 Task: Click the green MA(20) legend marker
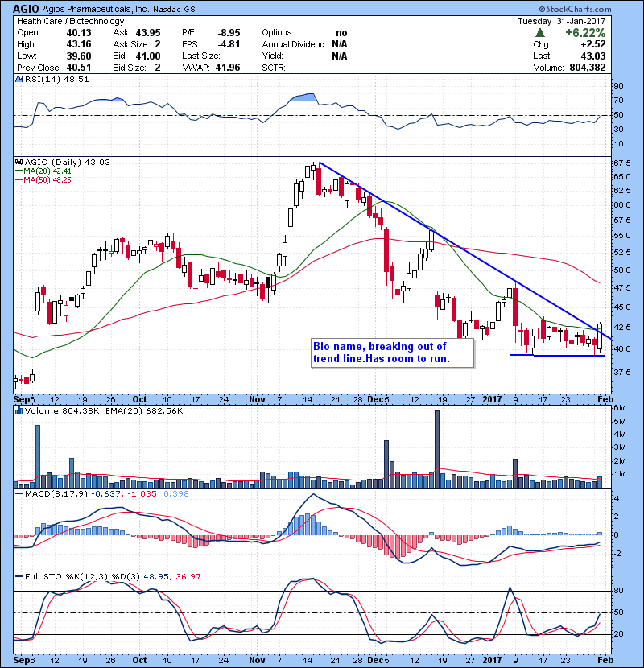(x=19, y=171)
